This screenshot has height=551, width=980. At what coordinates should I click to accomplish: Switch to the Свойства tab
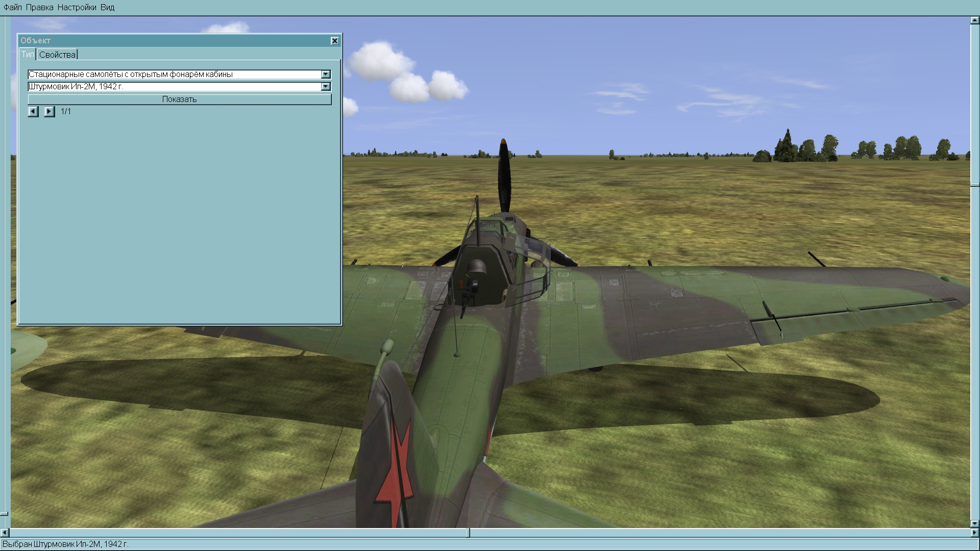[57, 55]
